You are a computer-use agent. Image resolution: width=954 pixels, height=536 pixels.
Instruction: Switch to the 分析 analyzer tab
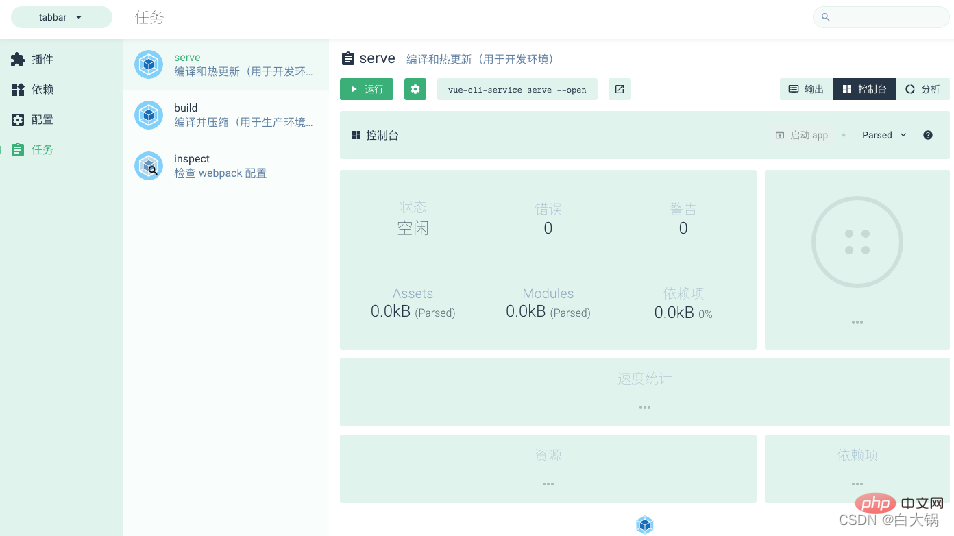(x=922, y=89)
